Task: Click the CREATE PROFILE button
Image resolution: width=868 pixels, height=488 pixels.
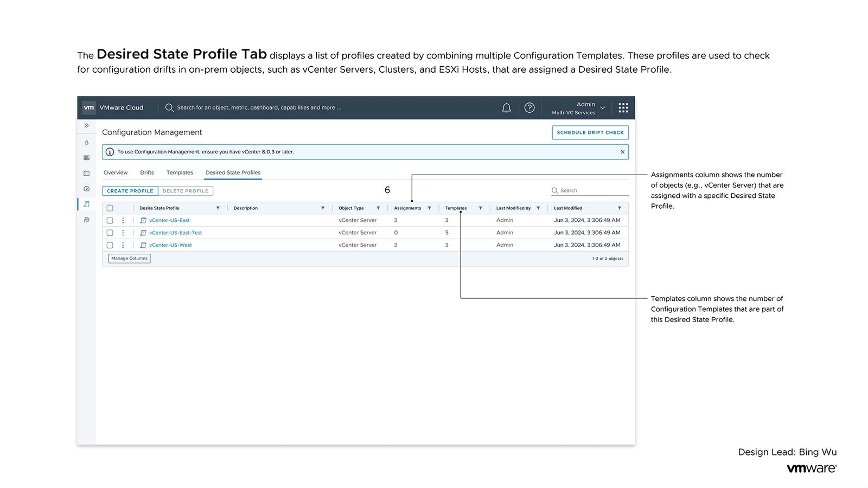Action: (x=130, y=191)
